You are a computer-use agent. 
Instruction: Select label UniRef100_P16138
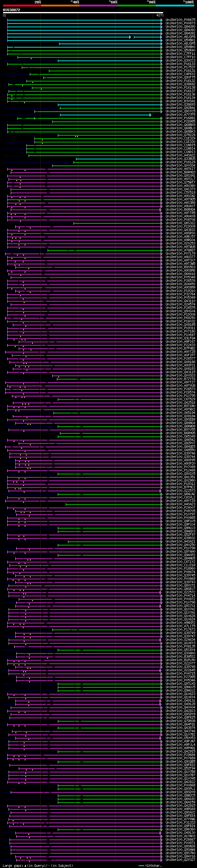[x=180, y=88]
